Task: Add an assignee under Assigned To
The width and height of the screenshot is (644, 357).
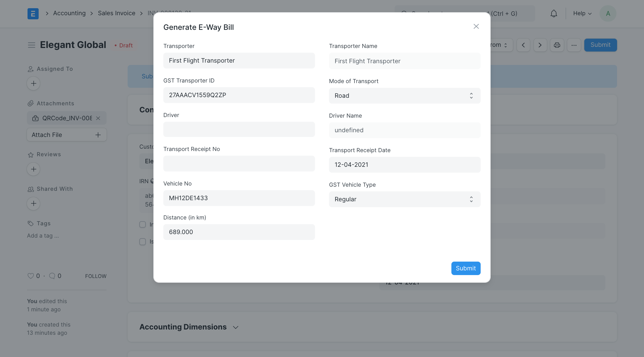Action: pos(33,83)
